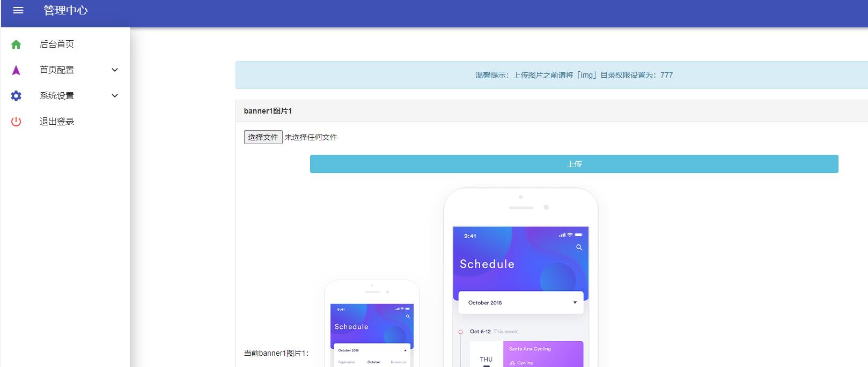
Task: Click the red power icon for 退出登录
Action: click(x=16, y=122)
